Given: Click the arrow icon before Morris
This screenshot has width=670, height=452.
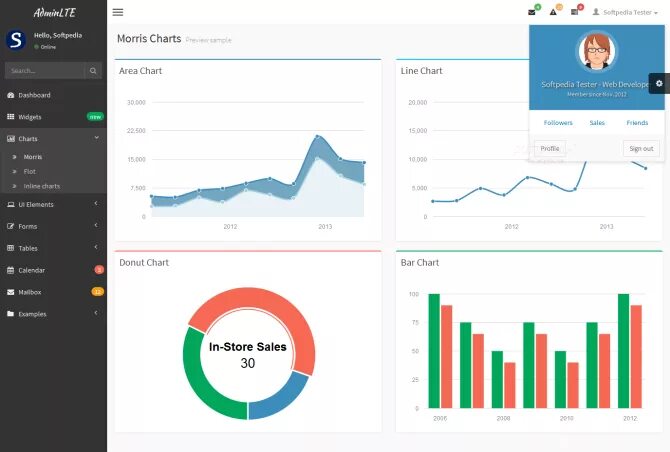Looking at the screenshot, I should click(15, 157).
